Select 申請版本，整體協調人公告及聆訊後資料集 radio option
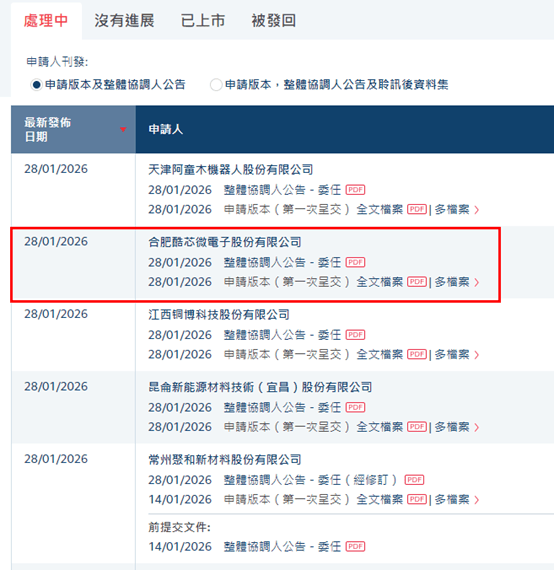554x570 pixels. click(x=216, y=85)
